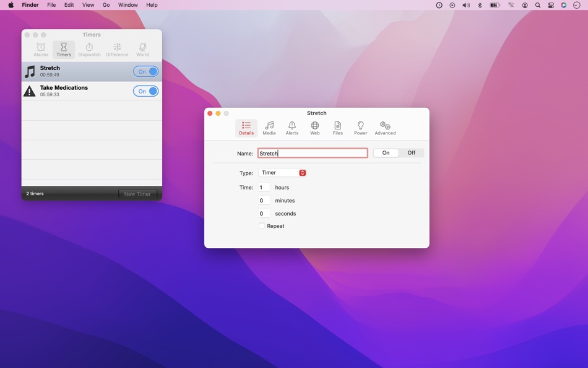
Task: Click the Off button for Stretch
Action: pyautogui.click(x=410, y=152)
